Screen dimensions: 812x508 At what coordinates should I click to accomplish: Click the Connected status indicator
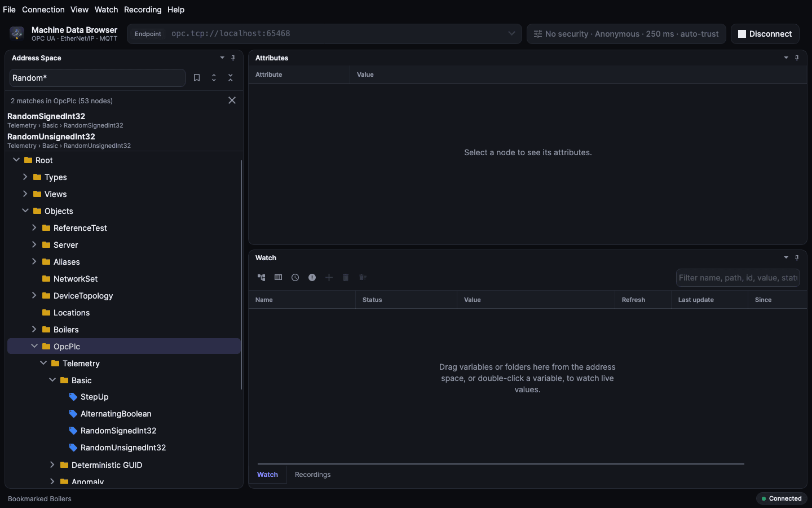click(782, 498)
